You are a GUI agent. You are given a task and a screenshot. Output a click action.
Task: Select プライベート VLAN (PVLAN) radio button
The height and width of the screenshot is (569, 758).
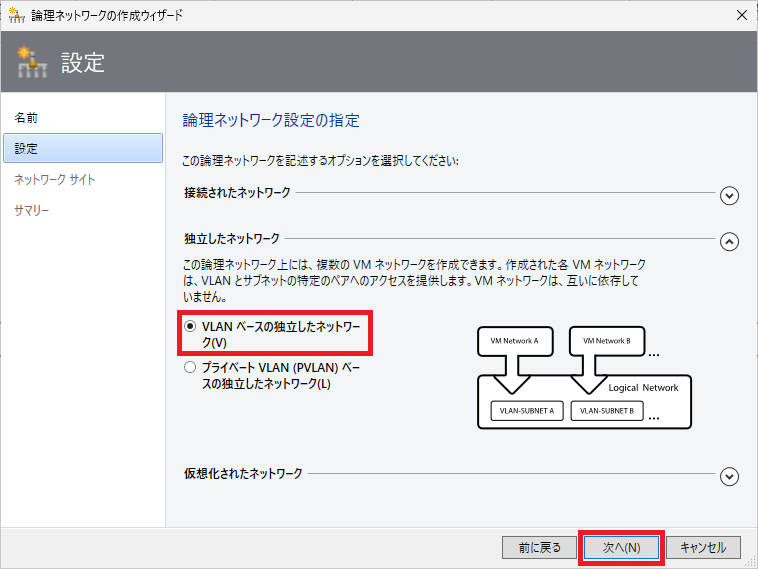point(190,367)
